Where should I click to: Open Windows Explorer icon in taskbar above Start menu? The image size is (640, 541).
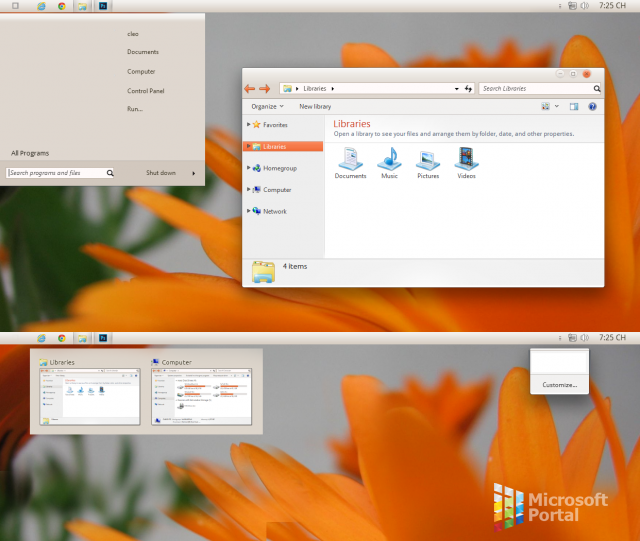(x=82, y=6)
